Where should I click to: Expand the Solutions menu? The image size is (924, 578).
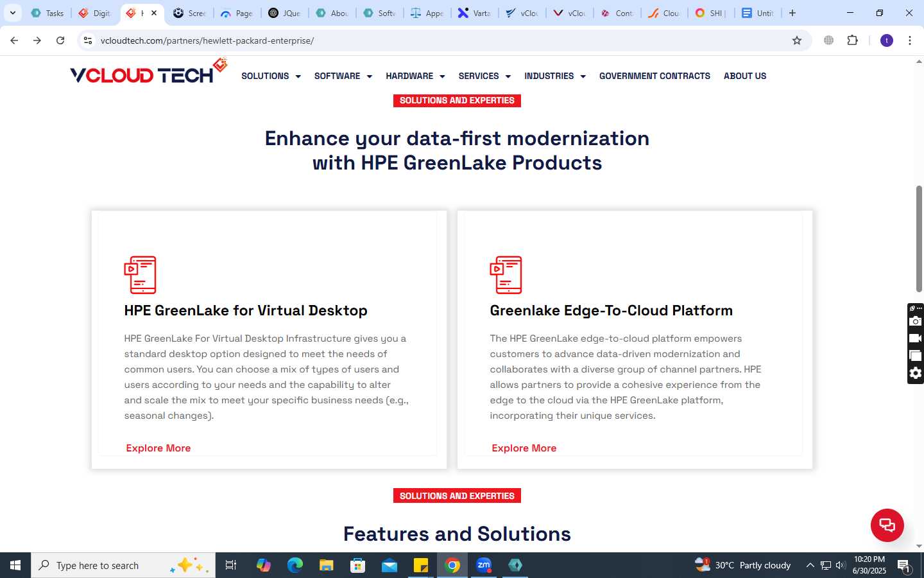(x=271, y=76)
